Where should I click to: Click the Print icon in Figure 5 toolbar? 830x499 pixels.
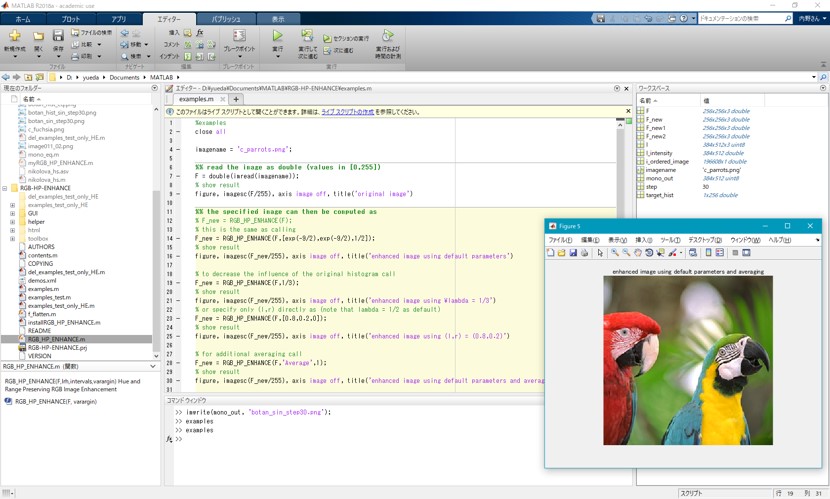585,253
